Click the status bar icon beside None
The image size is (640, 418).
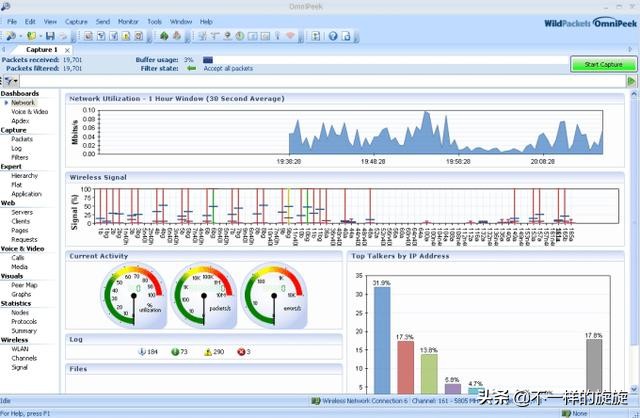pos(566,413)
